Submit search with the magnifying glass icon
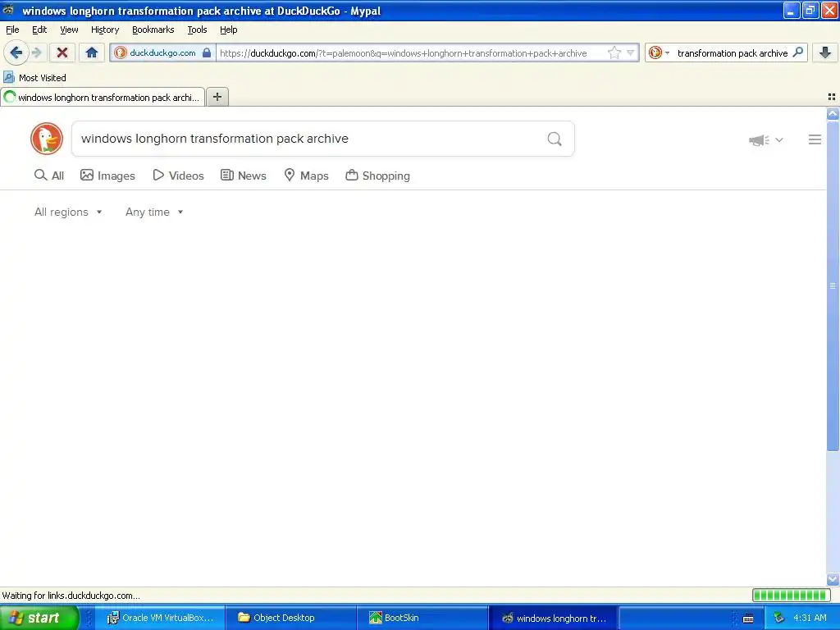 [555, 139]
